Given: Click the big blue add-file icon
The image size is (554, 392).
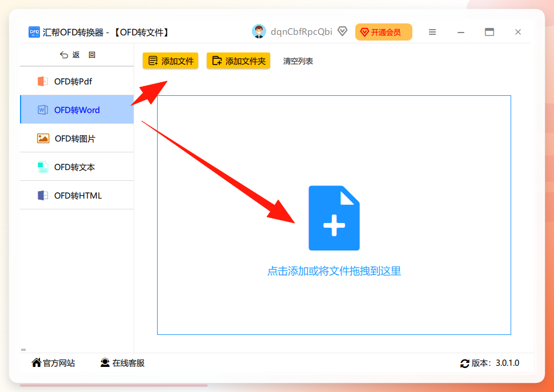Looking at the screenshot, I should point(334,218).
